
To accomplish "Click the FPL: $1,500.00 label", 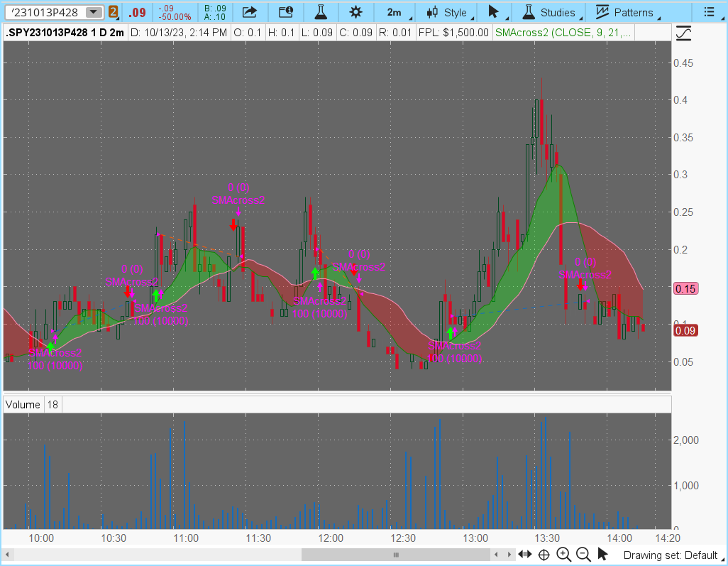I will click(453, 33).
